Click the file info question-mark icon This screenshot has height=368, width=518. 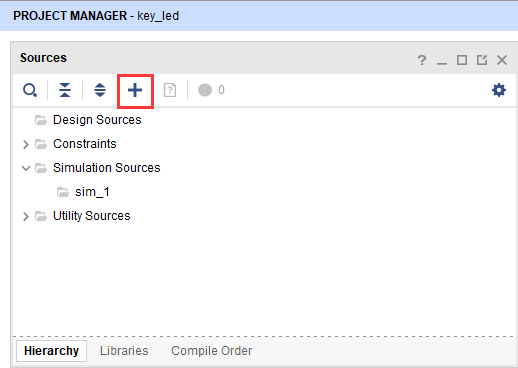pyautogui.click(x=170, y=90)
